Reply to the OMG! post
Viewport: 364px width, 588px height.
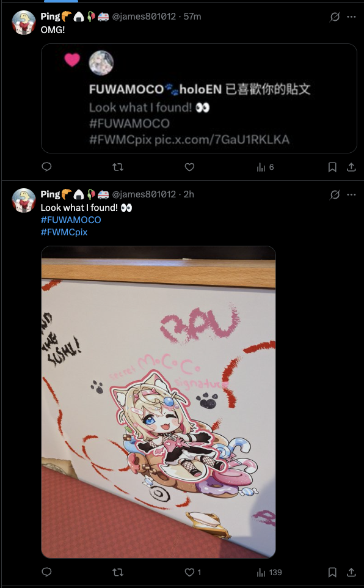pyautogui.click(x=46, y=167)
